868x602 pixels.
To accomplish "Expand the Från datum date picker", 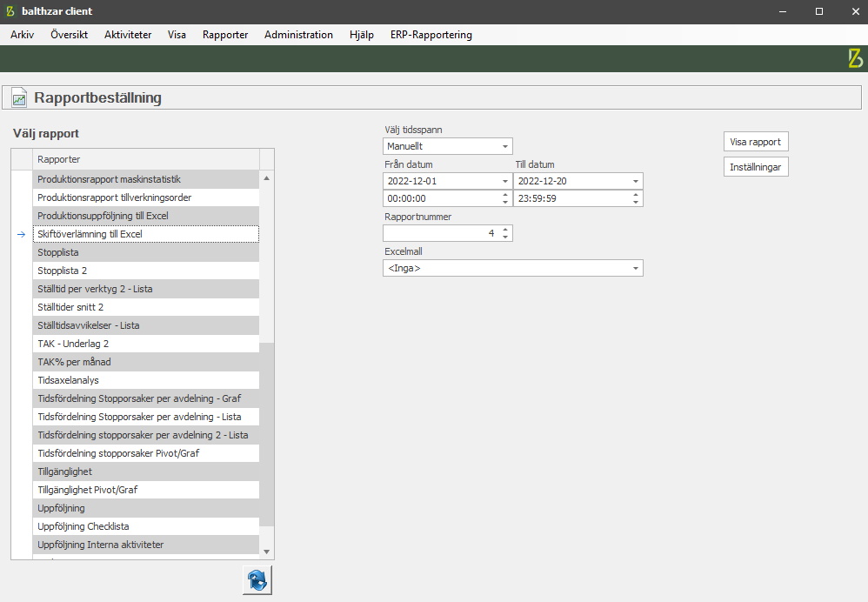I will 505,181.
